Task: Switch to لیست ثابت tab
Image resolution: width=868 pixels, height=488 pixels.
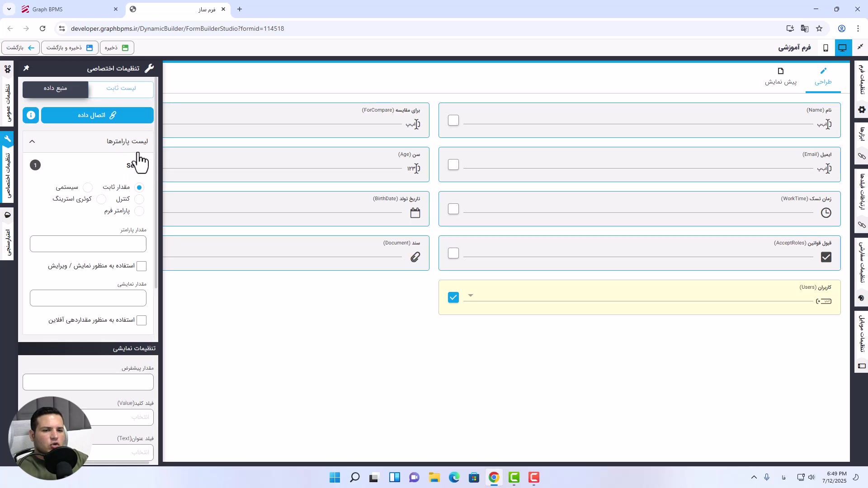Action: coord(121,88)
